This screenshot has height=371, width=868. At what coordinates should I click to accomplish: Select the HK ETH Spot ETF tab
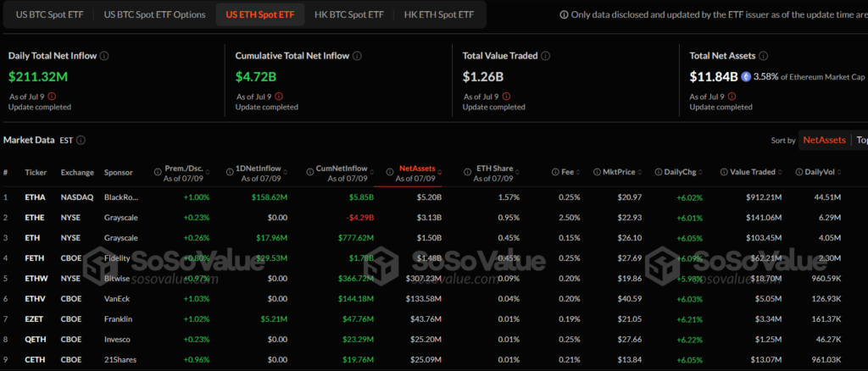click(441, 14)
